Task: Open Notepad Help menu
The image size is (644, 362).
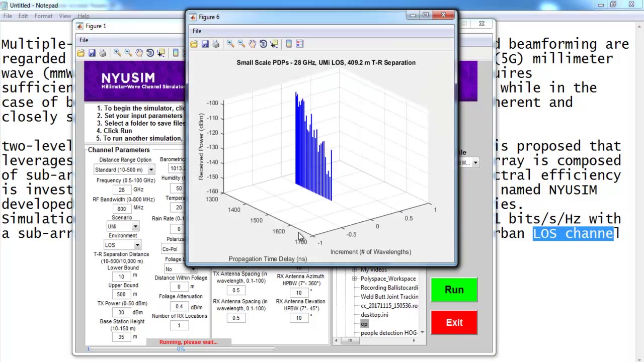Action: [x=84, y=16]
